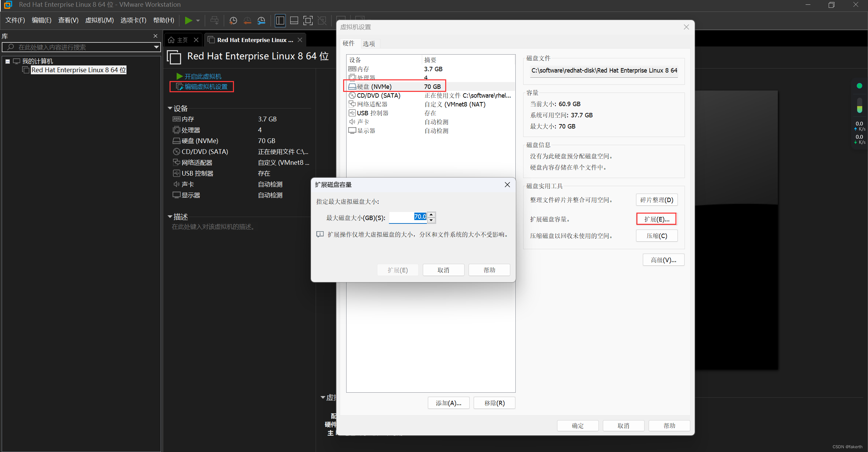Screen dimensions: 868x452
Task: Close the Red Hat Enterprise Linux tab
Action: point(300,40)
